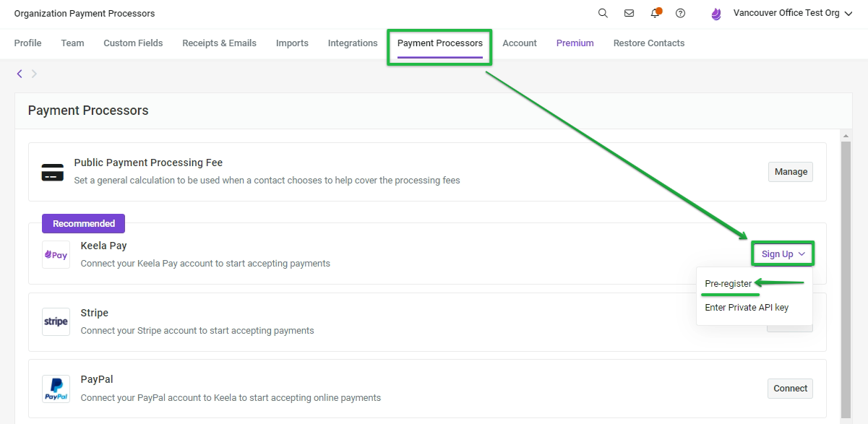Click the PayPal logo icon

pos(56,389)
